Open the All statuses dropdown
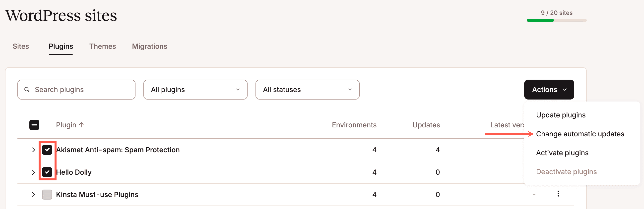 tap(307, 90)
